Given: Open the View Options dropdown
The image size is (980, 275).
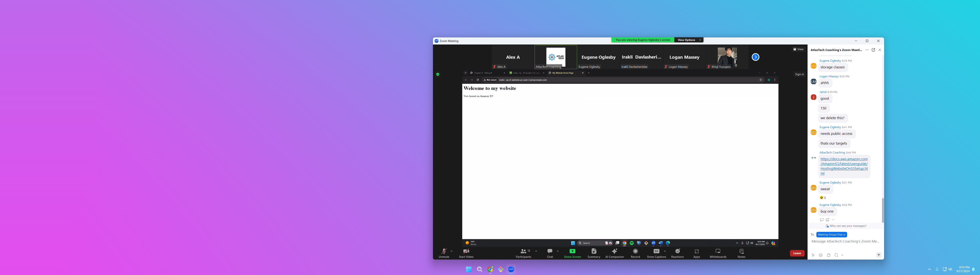Looking at the screenshot, I should [x=689, y=40].
